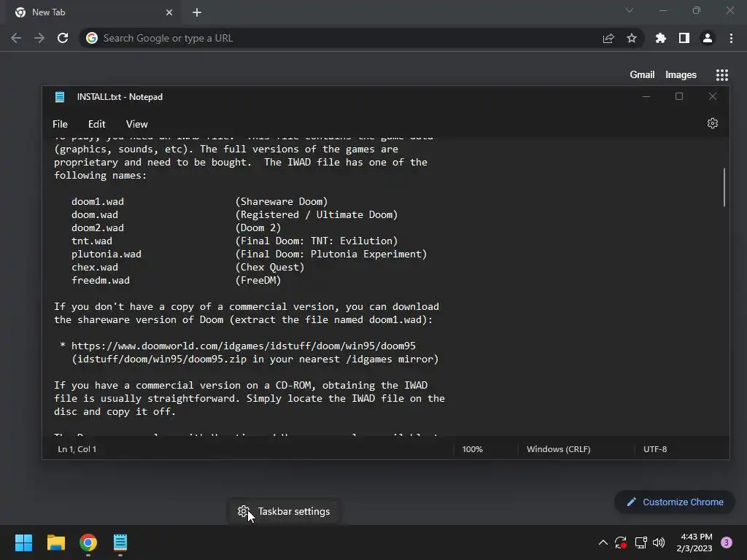The width and height of the screenshot is (747, 560).
Task: Click "(Shareware Doom)" text
Action: (x=282, y=202)
